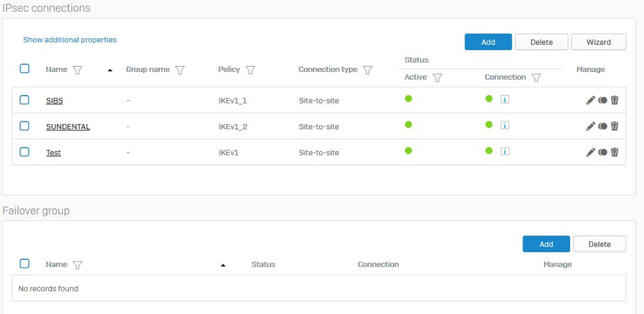
Task: Open the Policy column filter icon
Action: click(250, 70)
